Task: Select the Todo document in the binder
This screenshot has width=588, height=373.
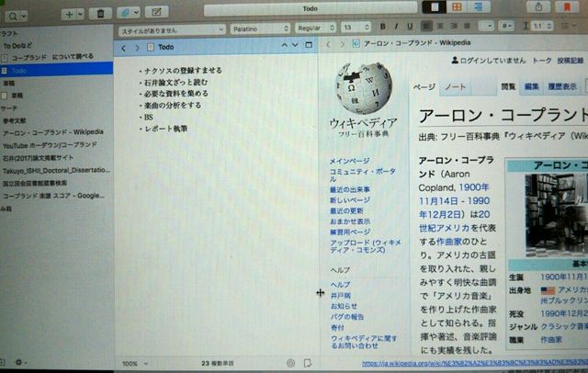Action: point(56,70)
